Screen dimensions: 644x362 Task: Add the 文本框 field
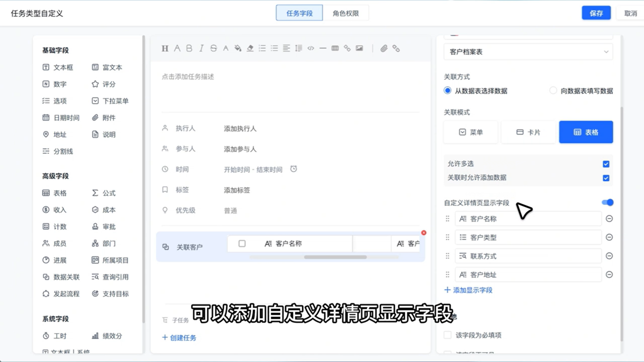click(58, 67)
